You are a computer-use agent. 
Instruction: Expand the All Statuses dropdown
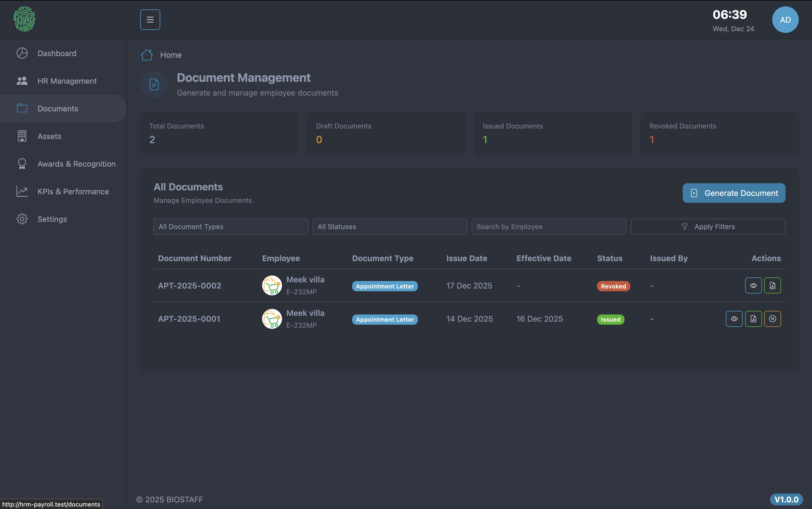click(389, 227)
